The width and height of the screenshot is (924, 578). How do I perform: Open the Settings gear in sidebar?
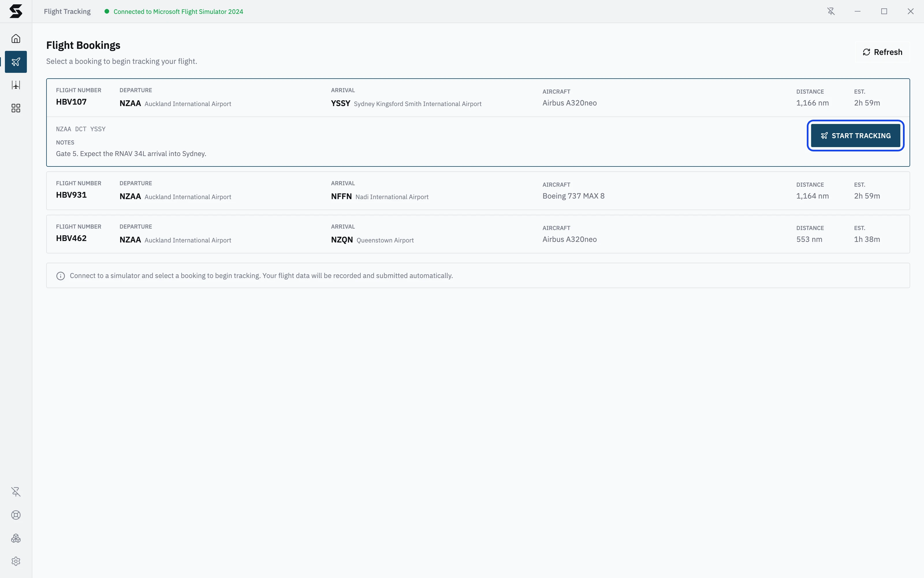point(16,561)
